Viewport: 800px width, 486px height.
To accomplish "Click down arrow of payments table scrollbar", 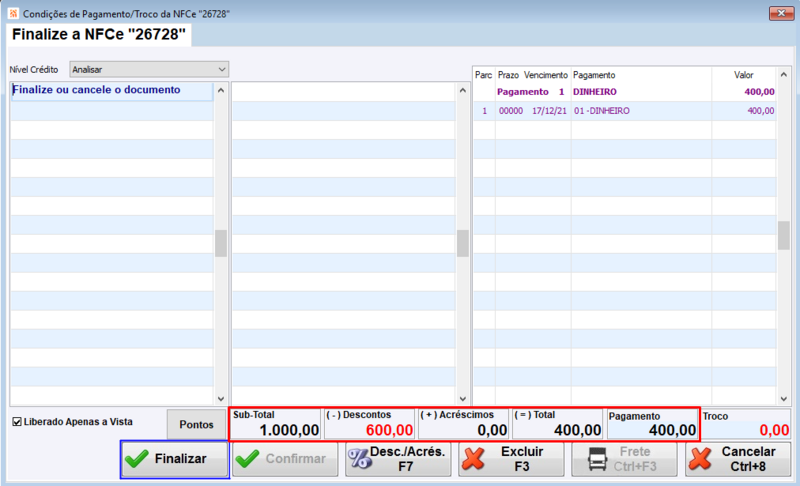I will pyautogui.click(x=784, y=399).
